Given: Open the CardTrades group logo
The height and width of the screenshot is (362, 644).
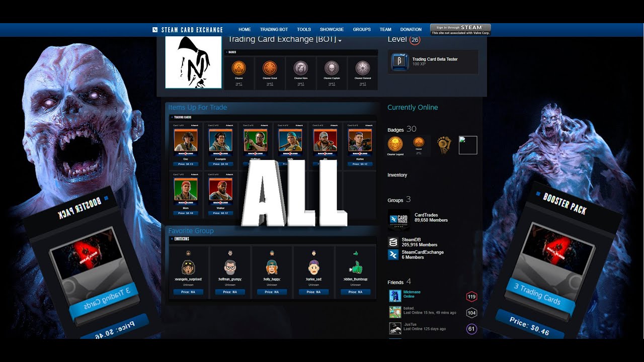Looking at the screenshot, I should pyautogui.click(x=398, y=220).
